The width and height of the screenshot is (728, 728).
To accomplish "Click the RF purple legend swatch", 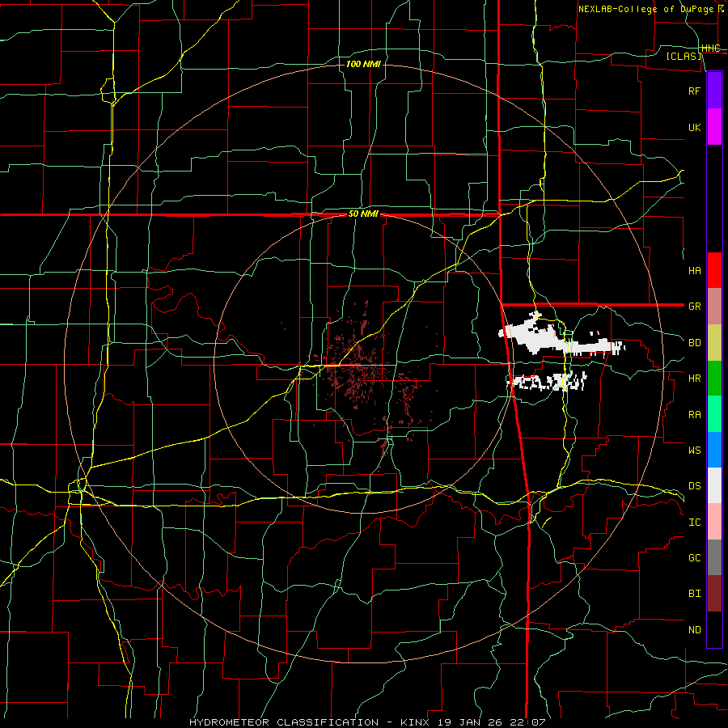I will [714, 91].
